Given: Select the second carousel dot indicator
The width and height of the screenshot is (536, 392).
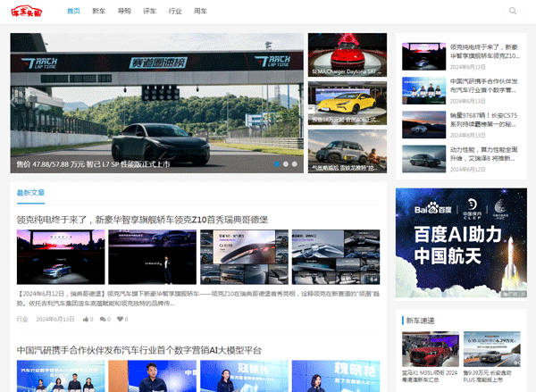Looking at the screenshot, I should pyautogui.click(x=286, y=164).
